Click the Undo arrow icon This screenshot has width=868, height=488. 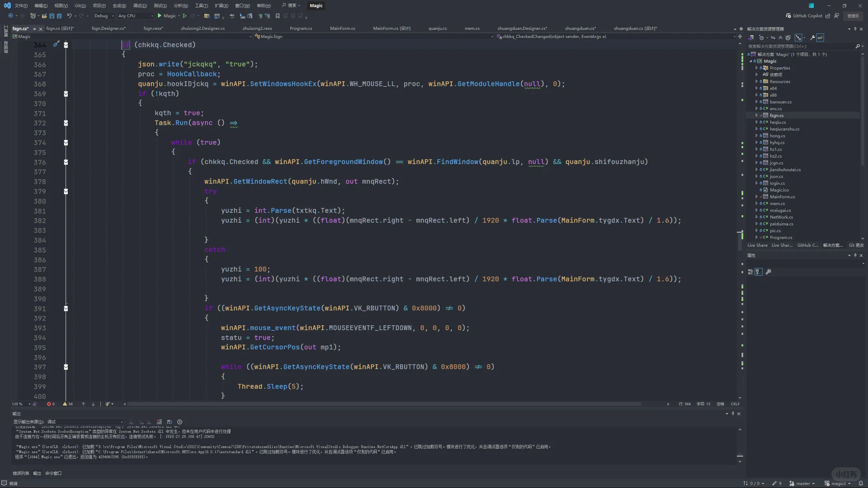coord(69,16)
